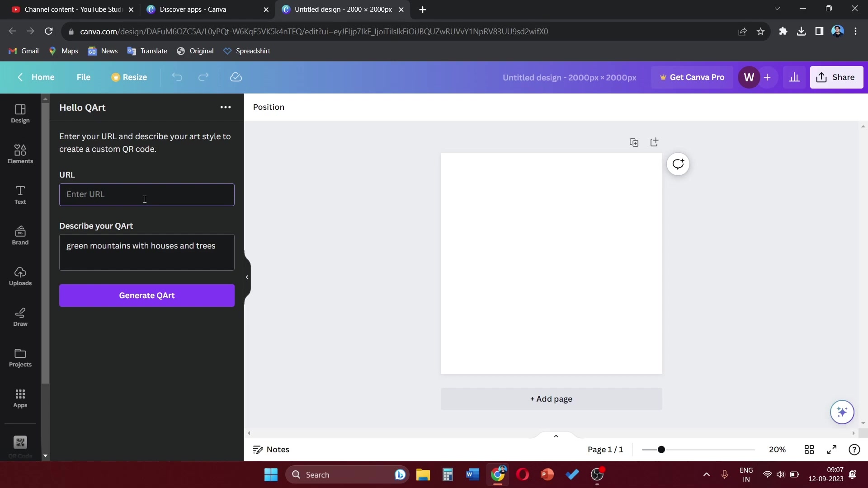Open the File menu
Screen dimensions: 868x488
(x=83, y=77)
